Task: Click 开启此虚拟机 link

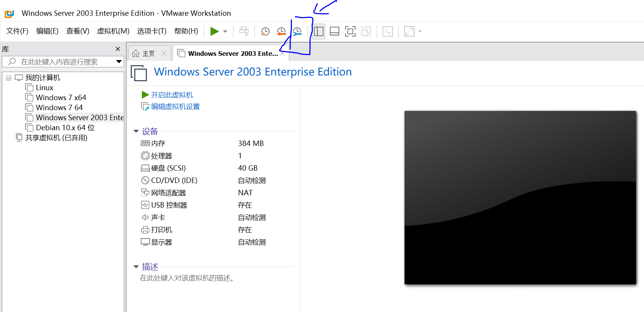Action: point(172,95)
